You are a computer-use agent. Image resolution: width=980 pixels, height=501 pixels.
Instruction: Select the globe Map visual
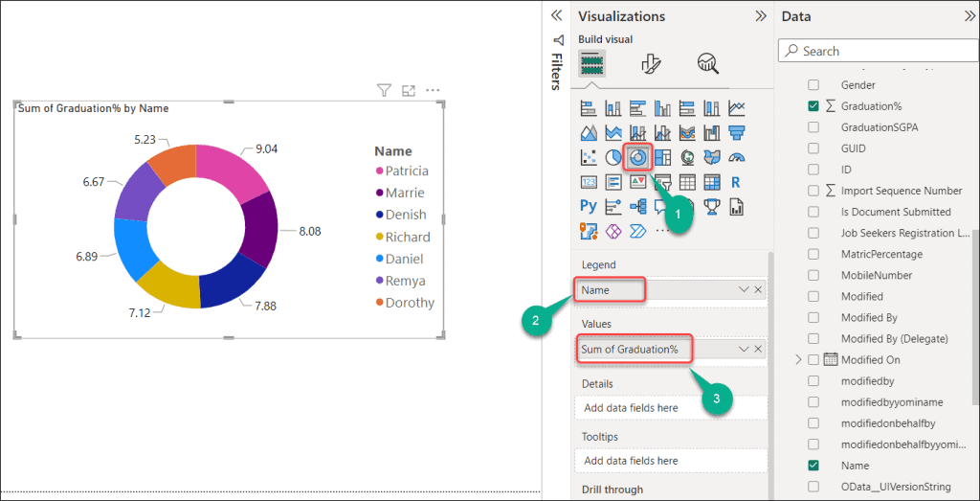click(687, 157)
